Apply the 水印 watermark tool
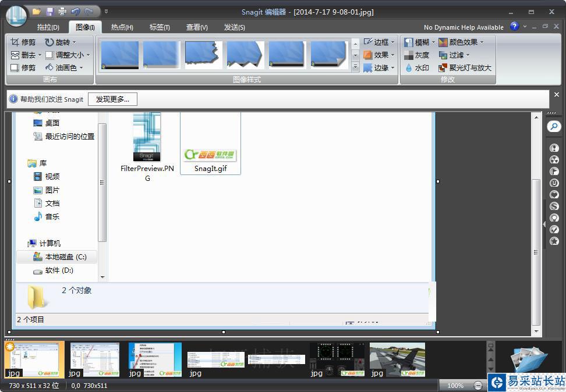566x392 pixels. pyautogui.click(x=416, y=68)
